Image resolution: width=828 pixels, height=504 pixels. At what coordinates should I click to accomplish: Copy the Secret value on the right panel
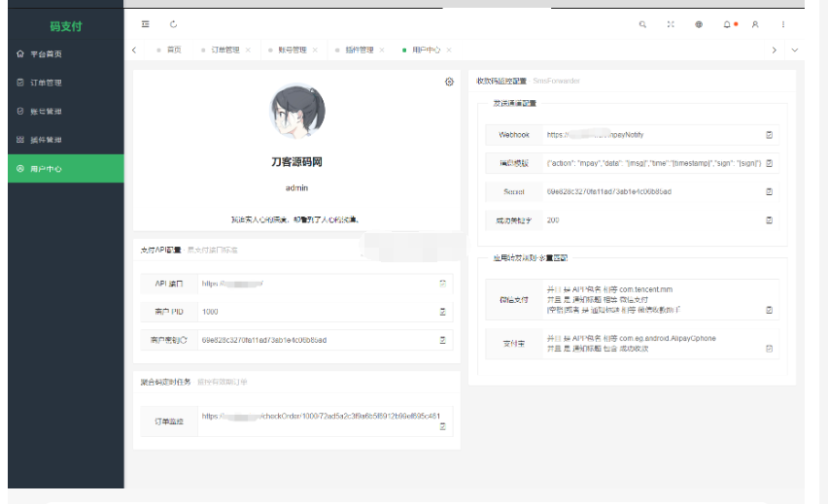pos(770,191)
